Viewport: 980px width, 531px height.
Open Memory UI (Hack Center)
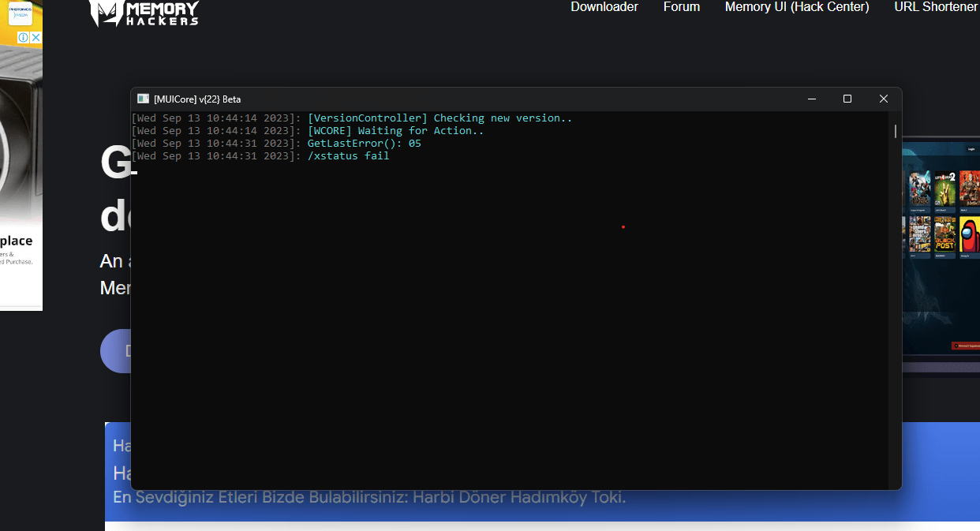(797, 7)
